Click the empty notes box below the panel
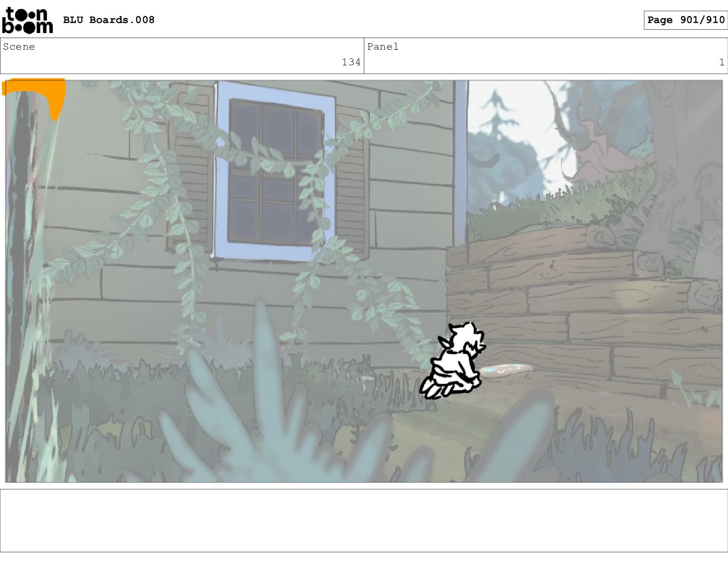728x563 pixels. pyautogui.click(x=364, y=520)
